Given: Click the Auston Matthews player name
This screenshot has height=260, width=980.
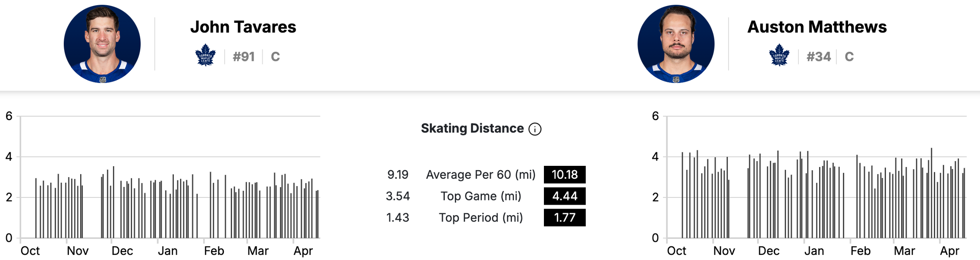Looking at the screenshot, I should [817, 27].
